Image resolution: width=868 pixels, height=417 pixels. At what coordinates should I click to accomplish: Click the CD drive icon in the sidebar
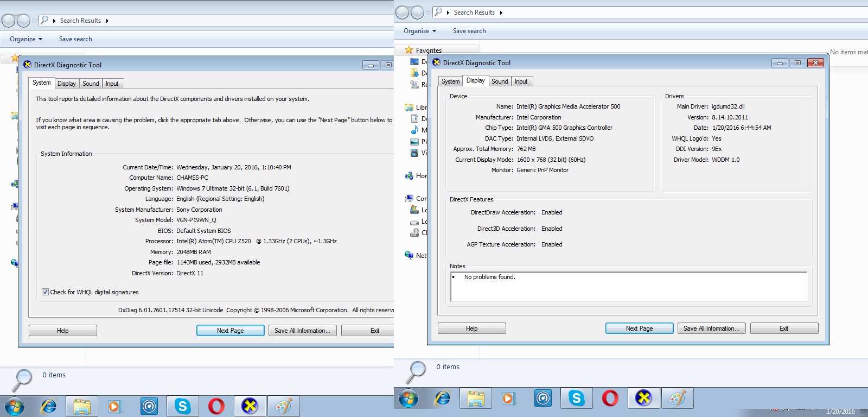tap(415, 233)
